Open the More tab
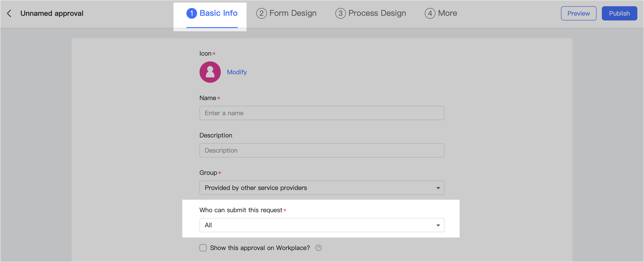The height and width of the screenshot is (262, 644). [447, 13]
